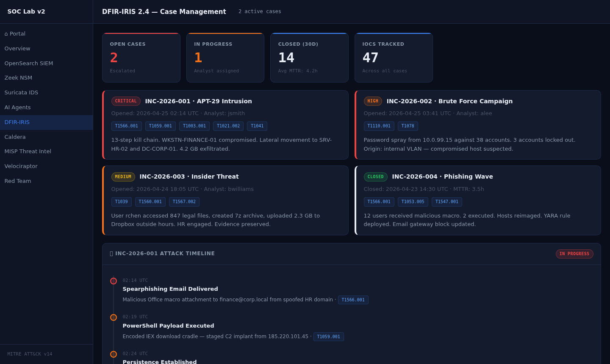The height and width of the screenshot is (364, 610).
Task: Click the CRITICAL severity badge
Action: [x=126, y=101]
